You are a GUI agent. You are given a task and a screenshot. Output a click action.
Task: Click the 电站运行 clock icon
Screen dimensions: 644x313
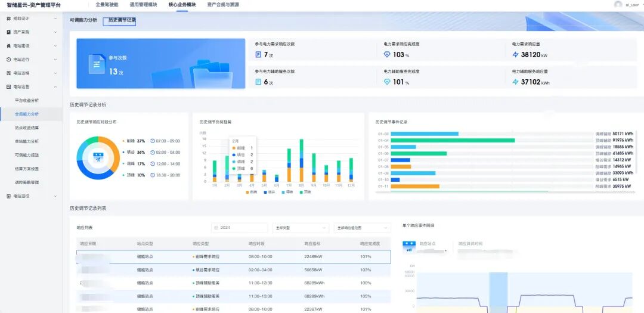(8, 60)
